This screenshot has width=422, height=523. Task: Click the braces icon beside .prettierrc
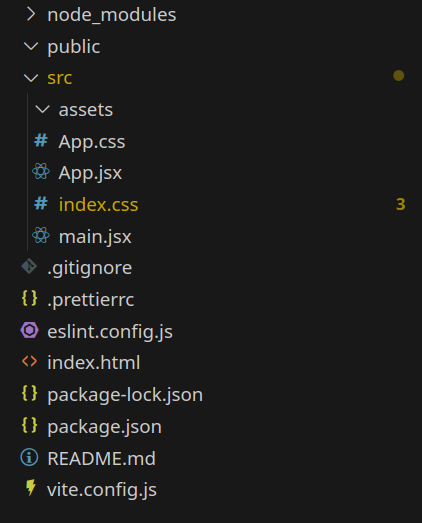pos(29,298)
